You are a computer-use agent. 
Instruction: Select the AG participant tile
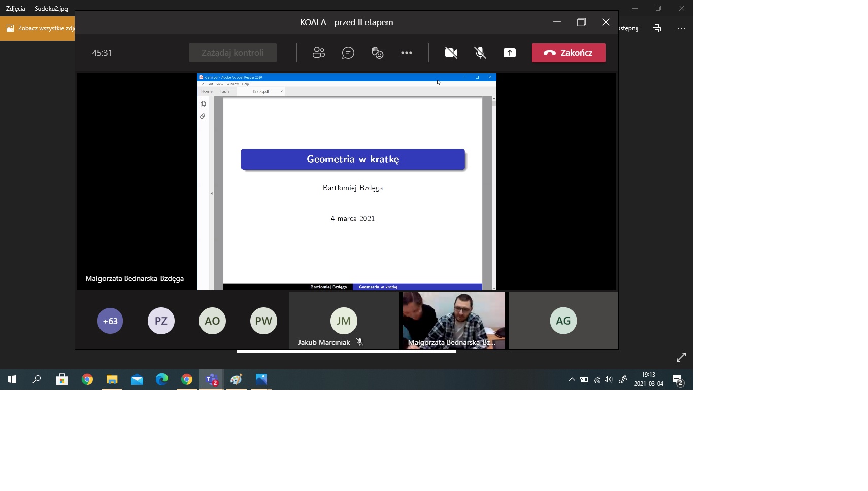(563, 321)
